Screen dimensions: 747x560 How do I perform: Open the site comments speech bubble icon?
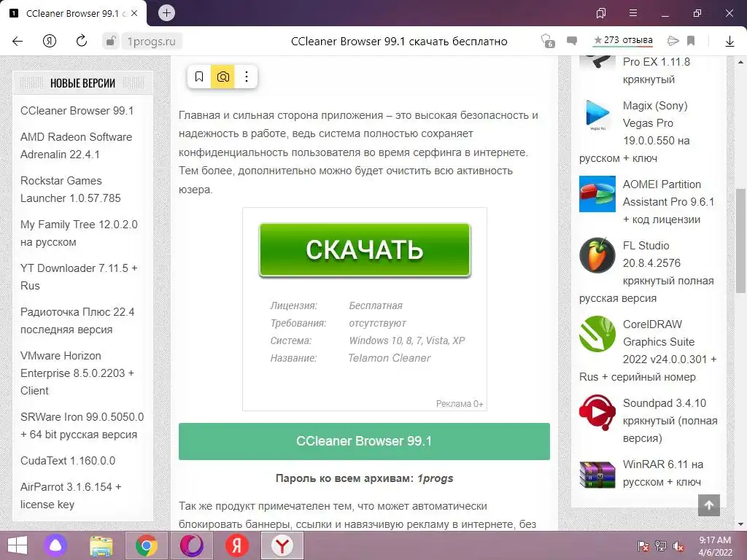pyautogui.click(x=572, y=41)
